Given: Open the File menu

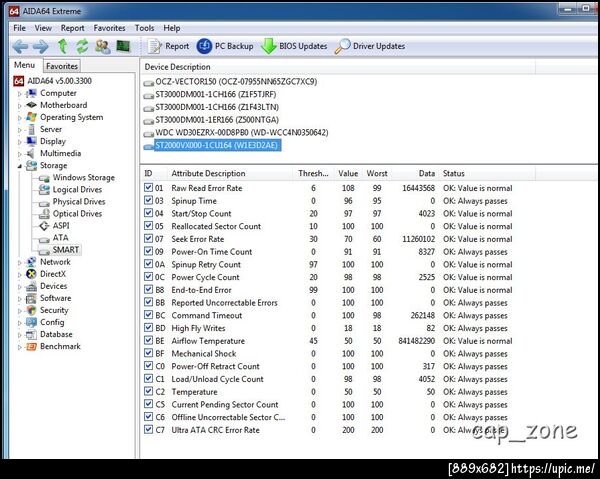Looking at the screenshot, I should coord(20,28).
